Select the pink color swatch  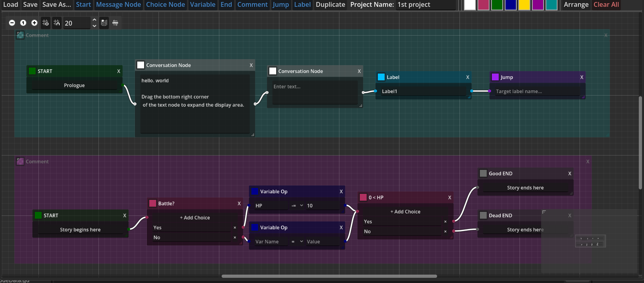pyautogui.click(x=484, y=5)
